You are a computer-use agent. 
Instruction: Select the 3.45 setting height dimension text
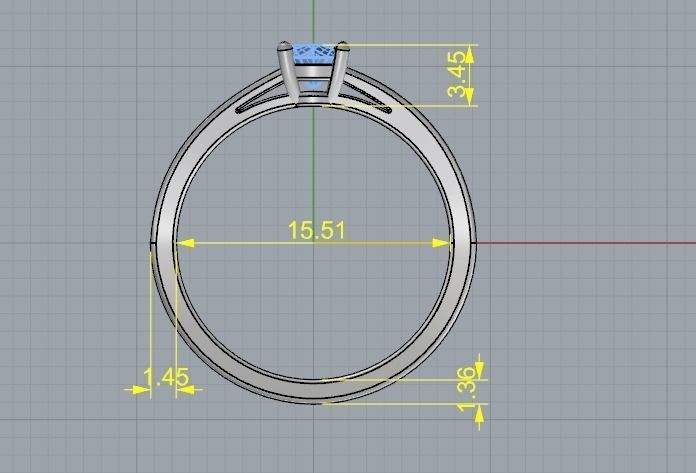[x=457, y=74]
